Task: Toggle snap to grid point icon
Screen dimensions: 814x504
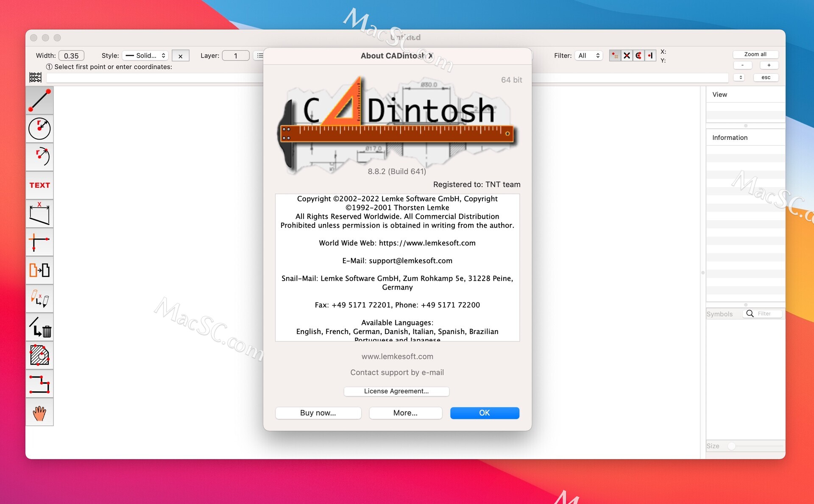Action: (615, 56)
